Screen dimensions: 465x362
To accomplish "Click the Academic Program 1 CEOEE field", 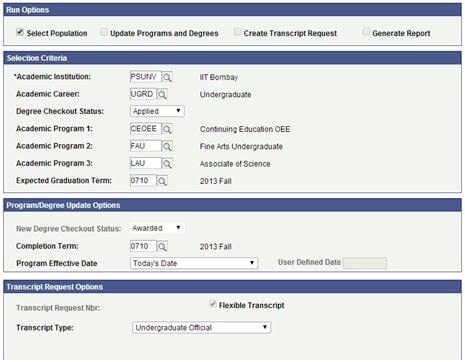I will (146, 129).
